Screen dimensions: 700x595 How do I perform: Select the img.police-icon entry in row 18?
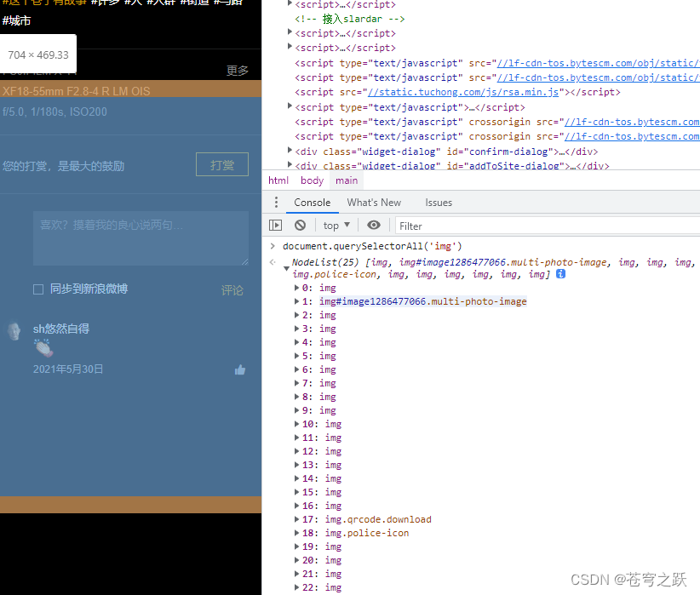(x=366, y=533)
